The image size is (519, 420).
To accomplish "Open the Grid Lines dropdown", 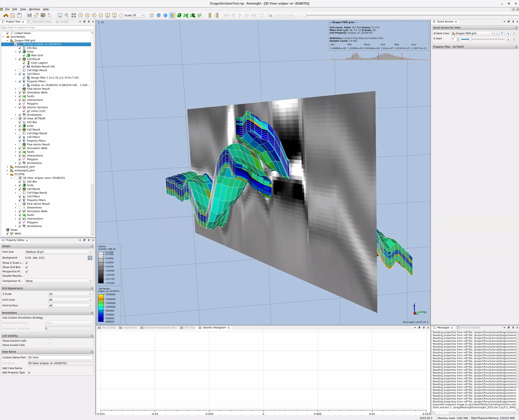I will 70,300.
